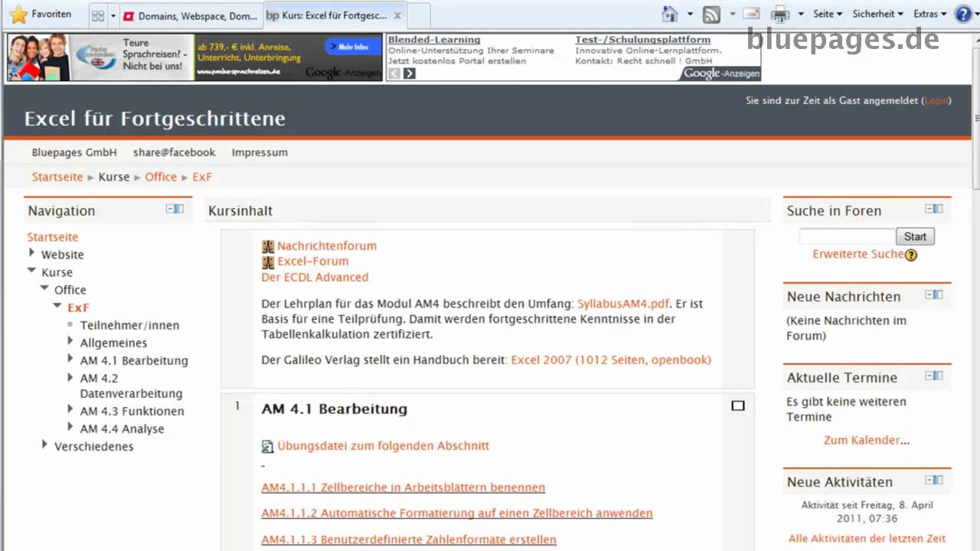980x551 pixels.
Task: Hide the Neue Nachrichten block
Action: point(929,295)
